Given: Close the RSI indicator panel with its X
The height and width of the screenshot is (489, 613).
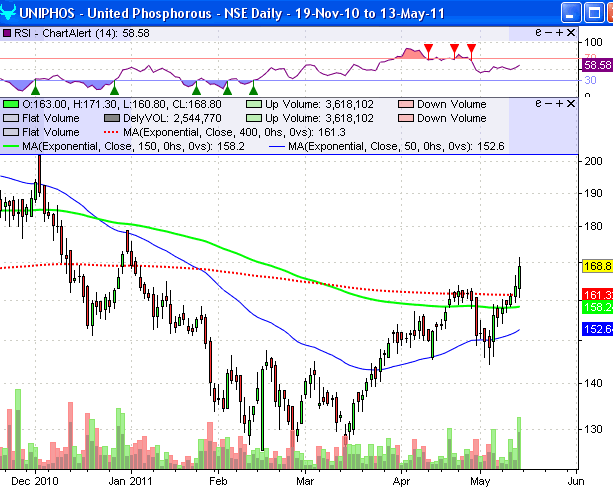Looking at the screenshot, I should point(571,33).
